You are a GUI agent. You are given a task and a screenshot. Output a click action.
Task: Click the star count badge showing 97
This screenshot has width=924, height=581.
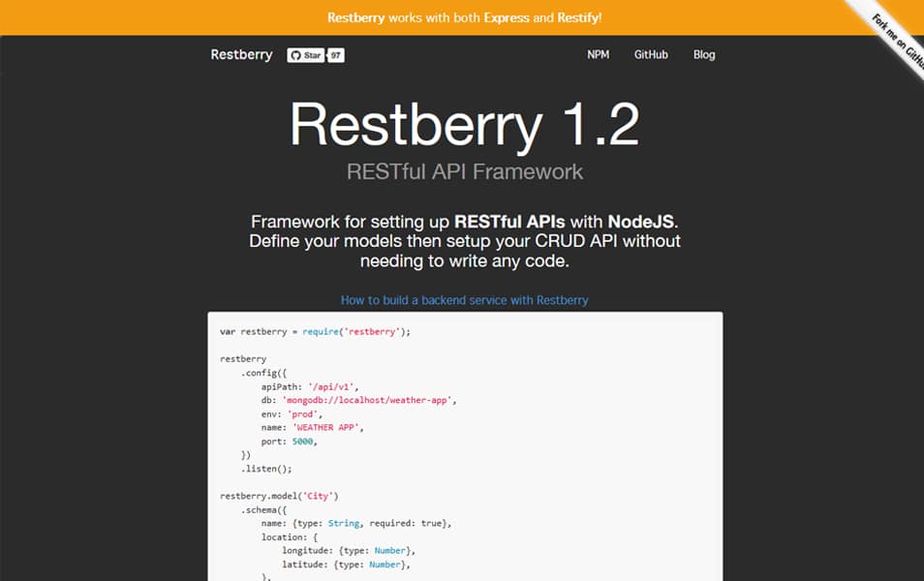334,55
